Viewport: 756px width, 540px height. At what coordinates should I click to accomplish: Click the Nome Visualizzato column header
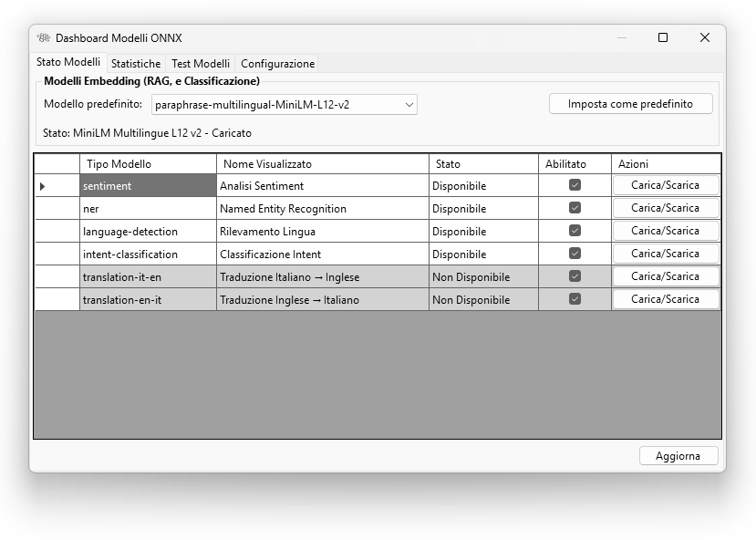322,164
